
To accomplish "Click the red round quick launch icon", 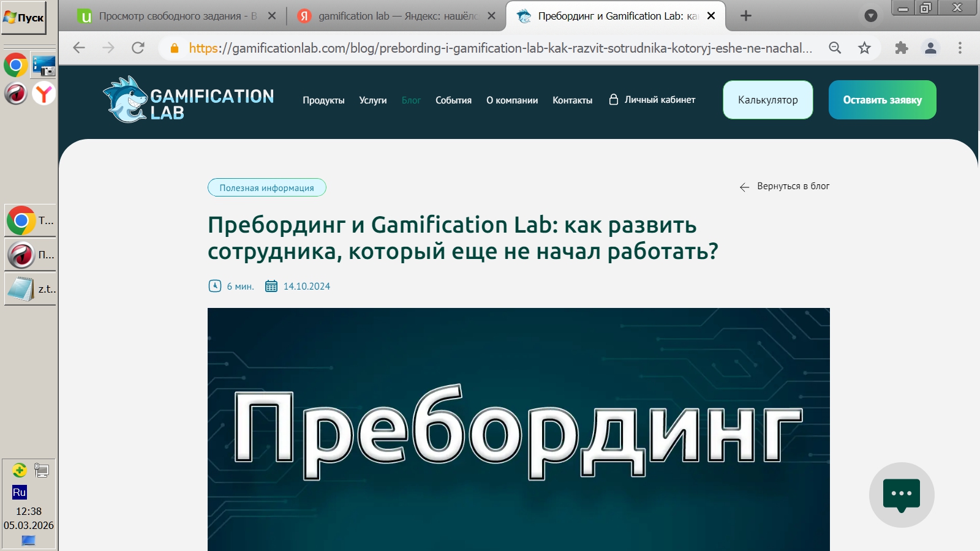I will [15, 94].
